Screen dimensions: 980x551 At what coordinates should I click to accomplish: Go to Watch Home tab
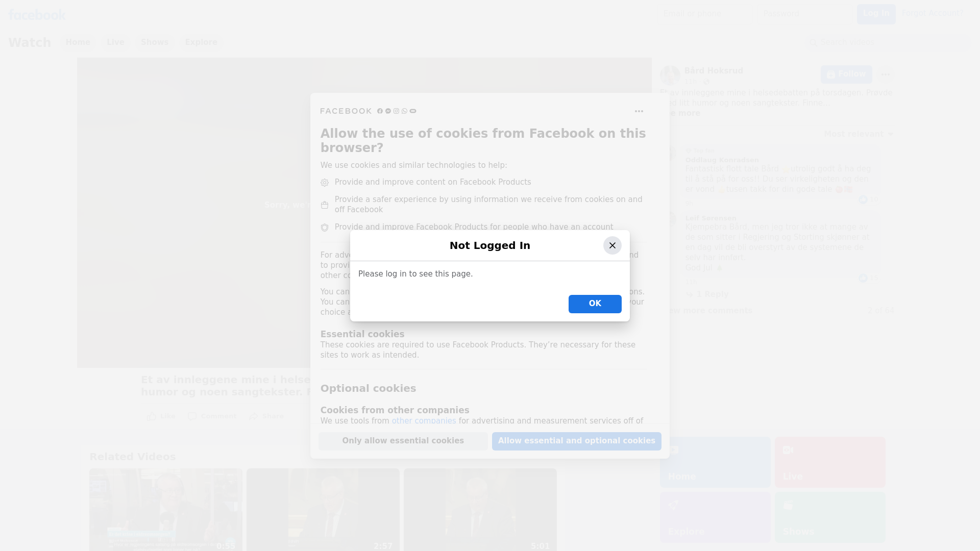coord(78,42)
